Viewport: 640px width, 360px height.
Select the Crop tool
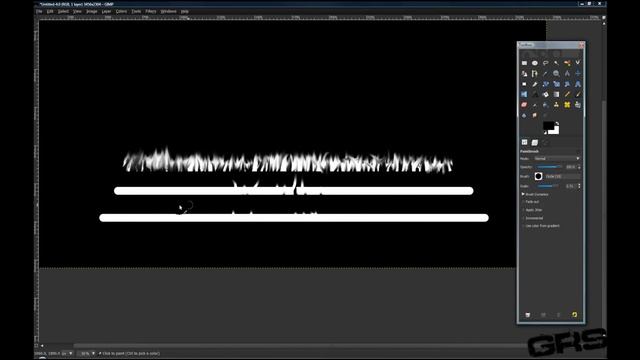[535, 84]
